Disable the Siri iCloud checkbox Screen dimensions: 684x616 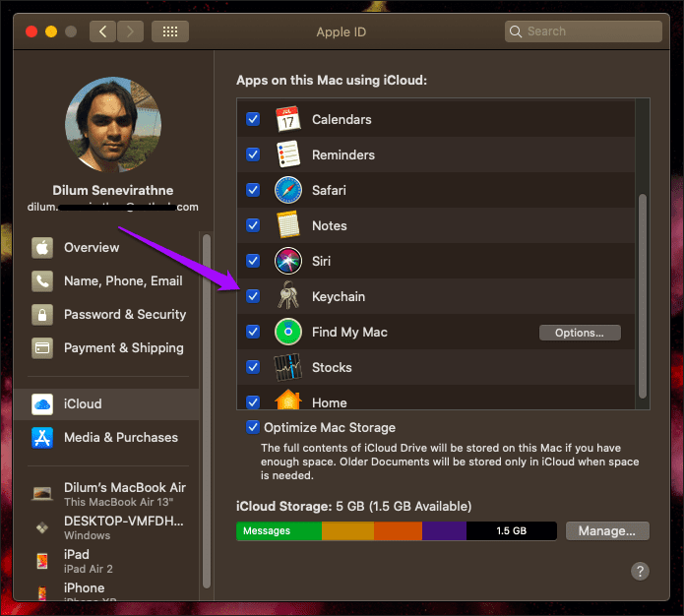[x=253, y=261]
